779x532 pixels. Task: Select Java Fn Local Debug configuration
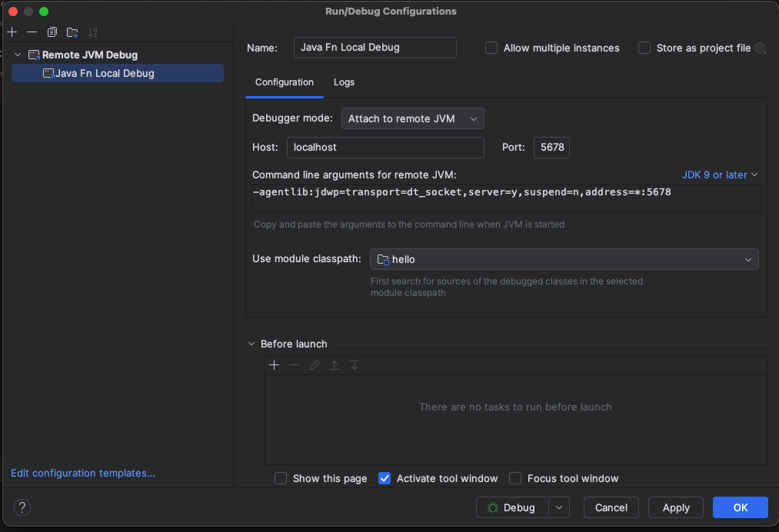117,74
